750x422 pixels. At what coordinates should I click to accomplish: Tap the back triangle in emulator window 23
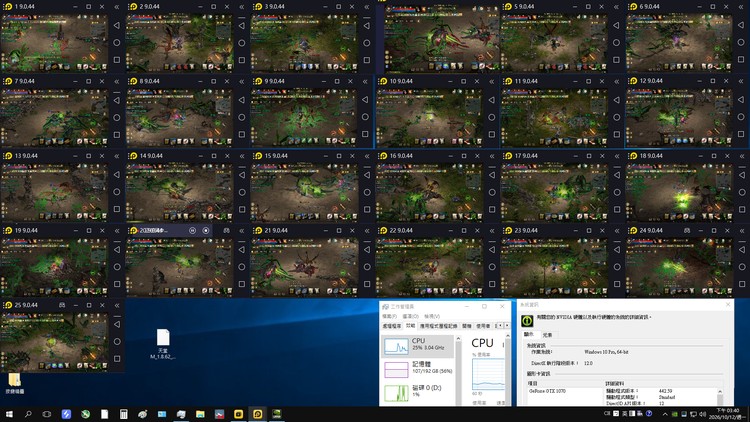(617, 249)
